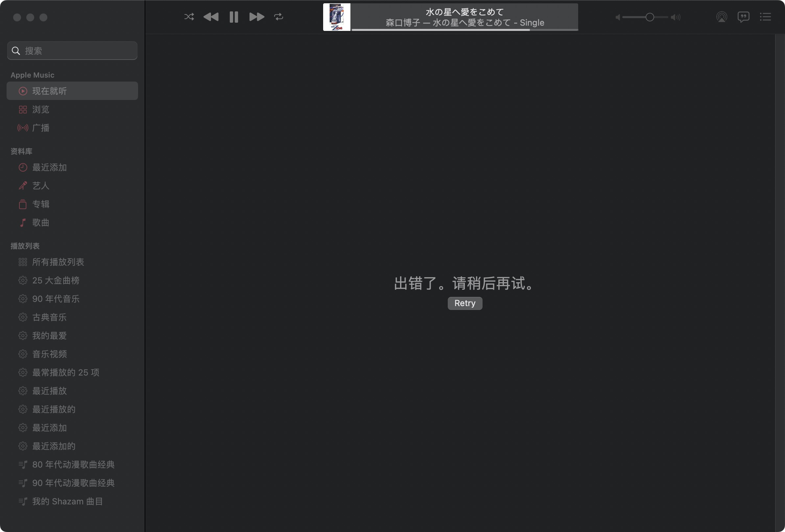Click the 搜索 search field
The height and width of the screenshot is (532, 785).
point(72,51)
